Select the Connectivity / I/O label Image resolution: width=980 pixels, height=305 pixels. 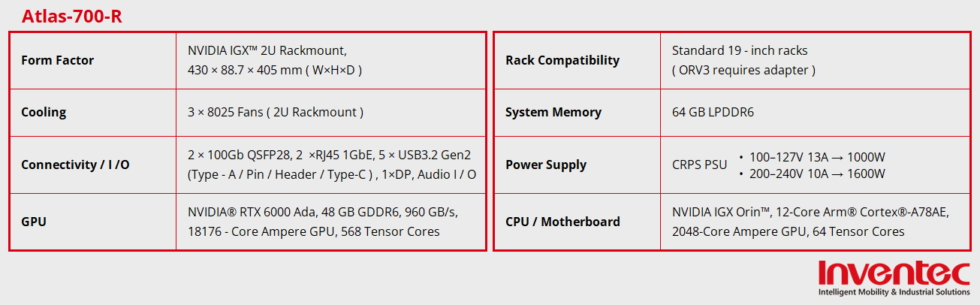75,165
